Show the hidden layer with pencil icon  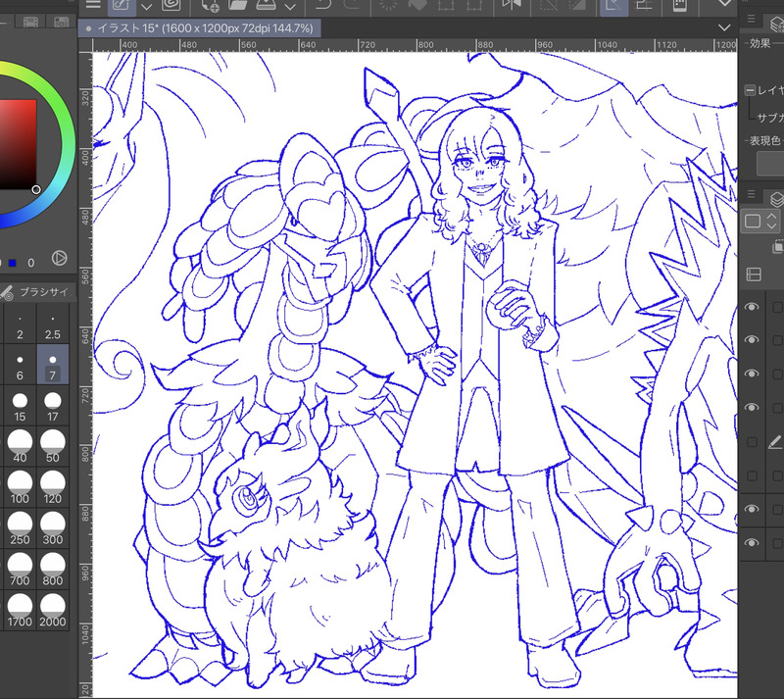(752, 442)
